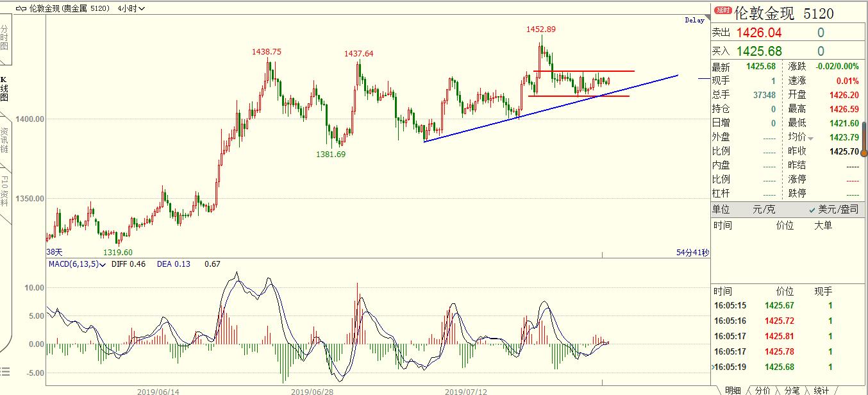Open the 资讯链 side tab
The image size is (868, 395).
pos(5,139)
